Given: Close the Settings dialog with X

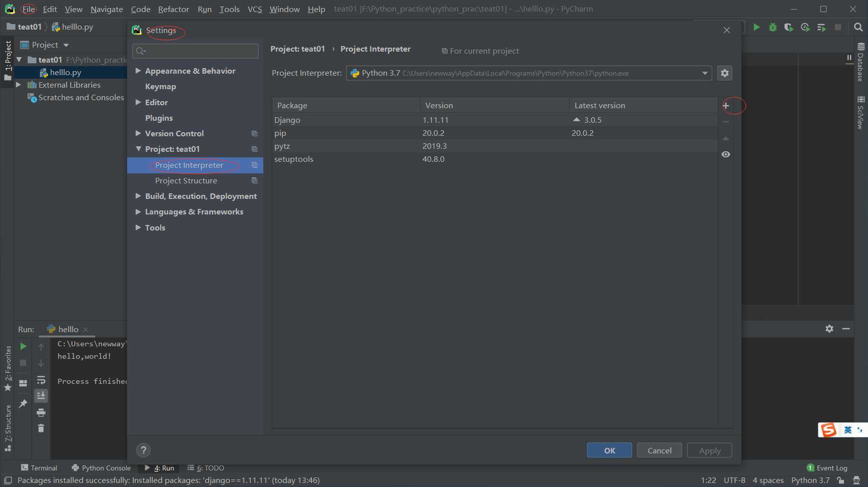Looking at the screenshot, I should 727,30.
